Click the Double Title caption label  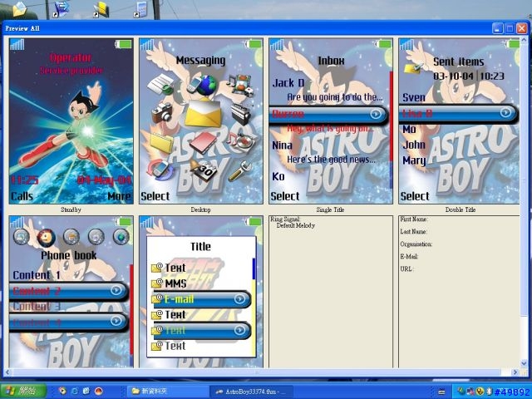(x=460, y=209)
